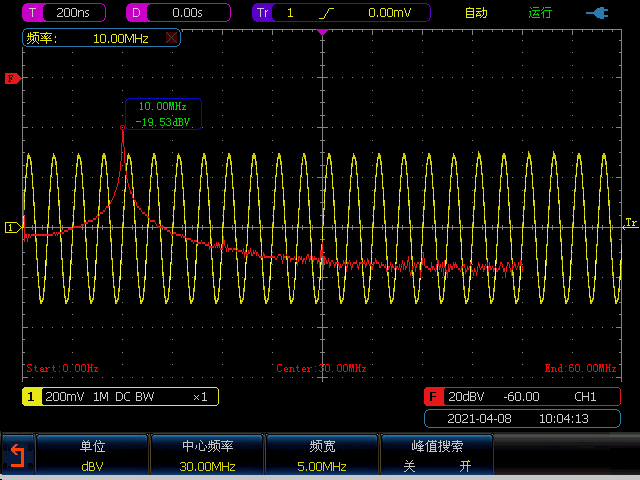640x480 pixels.
Task: Open the 单位 dBV unit menu
Action: click(x=92, y=456)
